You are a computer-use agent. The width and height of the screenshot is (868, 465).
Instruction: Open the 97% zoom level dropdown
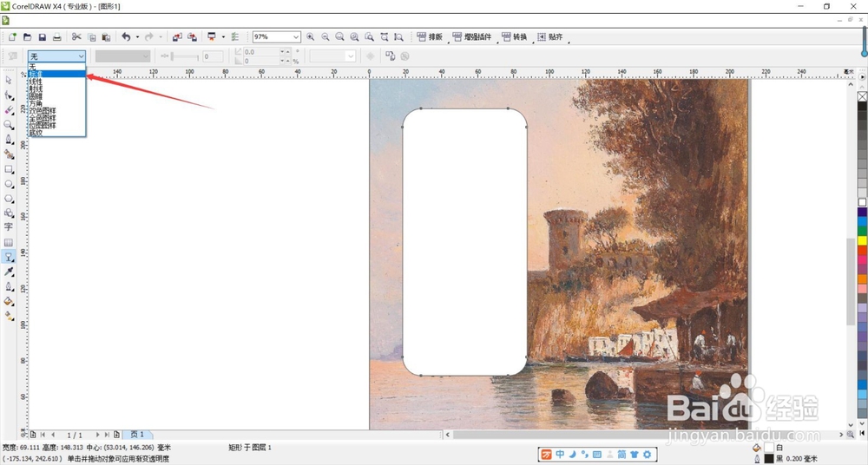[296, 37]
